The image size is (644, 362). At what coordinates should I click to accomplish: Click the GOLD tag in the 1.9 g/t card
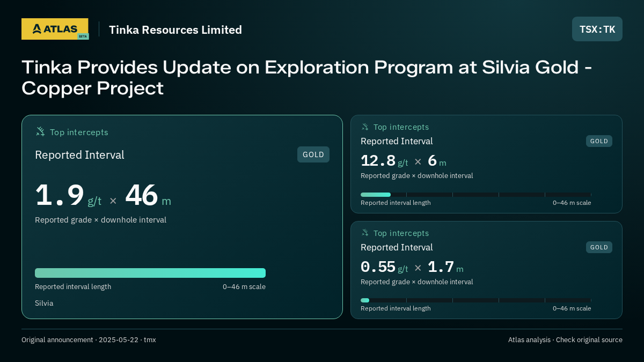pyautogui.click(x=313, y=154)
